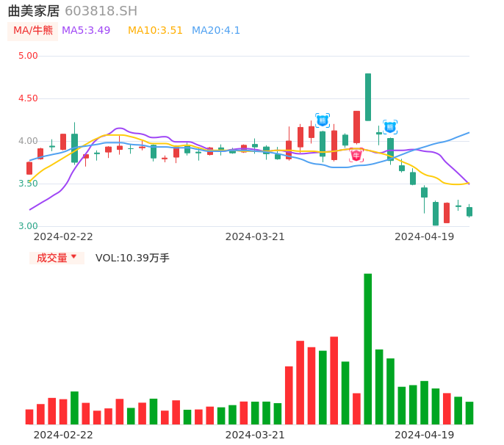Image resolution: width=504 pixels, height=445 pixels.
Task: Click the red bull marker icon
Action: tap(356, 156)
